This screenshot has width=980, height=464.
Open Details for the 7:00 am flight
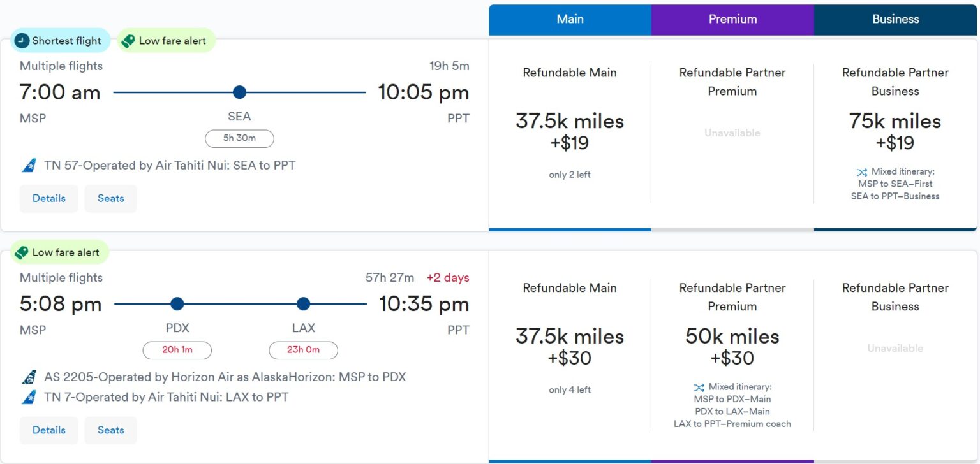tap(49, 198)
